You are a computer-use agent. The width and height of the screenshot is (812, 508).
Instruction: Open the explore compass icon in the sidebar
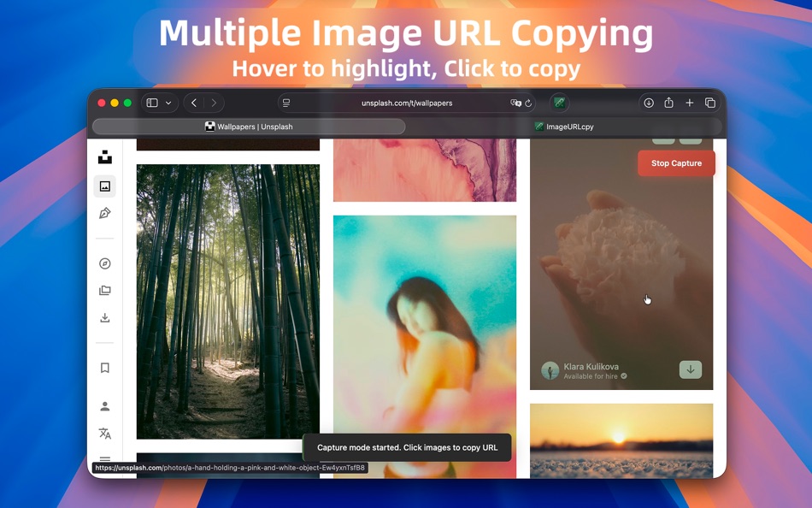[104, 263]
